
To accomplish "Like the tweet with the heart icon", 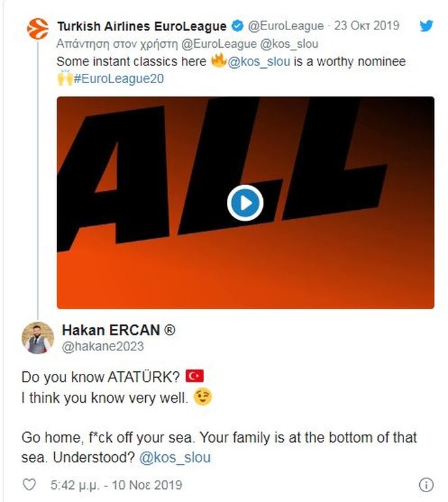I will (x=29, y=485).
